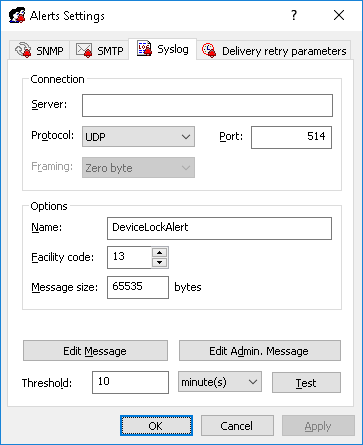The image size is (363, 445).
Task: Open the Edit Message dialog
Action: [x=95, y=351]
